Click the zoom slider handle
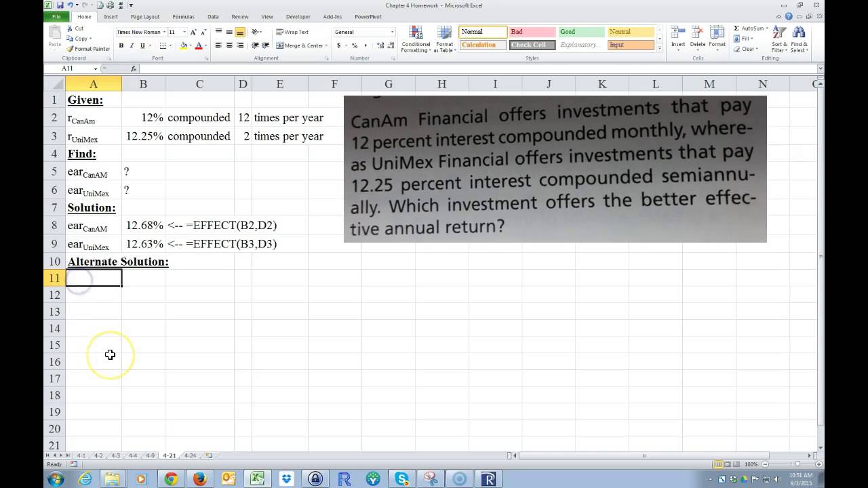The width and height of the screenshot is (868, 488). 797,464
